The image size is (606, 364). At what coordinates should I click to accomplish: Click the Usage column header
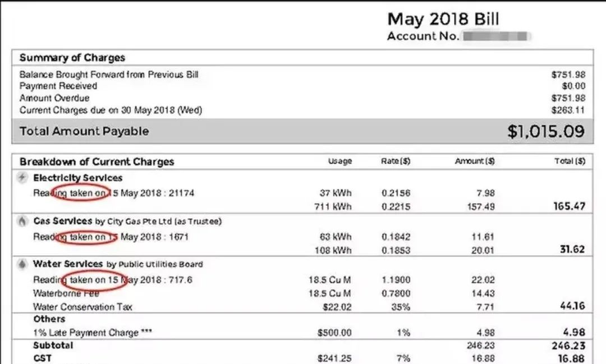pos(339,162)
